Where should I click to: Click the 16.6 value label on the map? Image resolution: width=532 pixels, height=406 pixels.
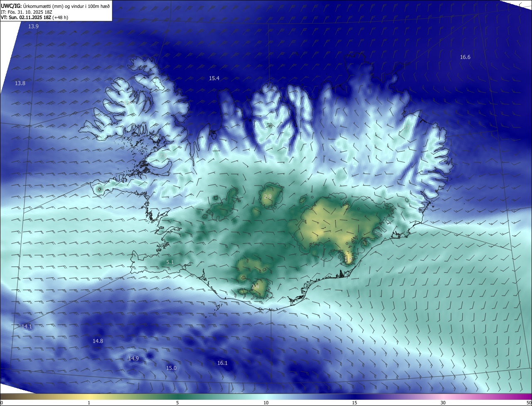[x=465, y=57]
